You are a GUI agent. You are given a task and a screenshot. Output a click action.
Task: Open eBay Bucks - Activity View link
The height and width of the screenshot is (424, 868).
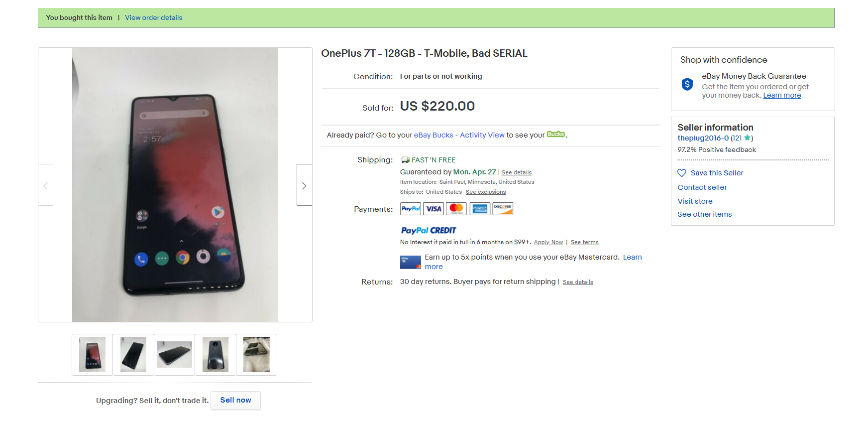pyautogui.click(x=459, y=135)
